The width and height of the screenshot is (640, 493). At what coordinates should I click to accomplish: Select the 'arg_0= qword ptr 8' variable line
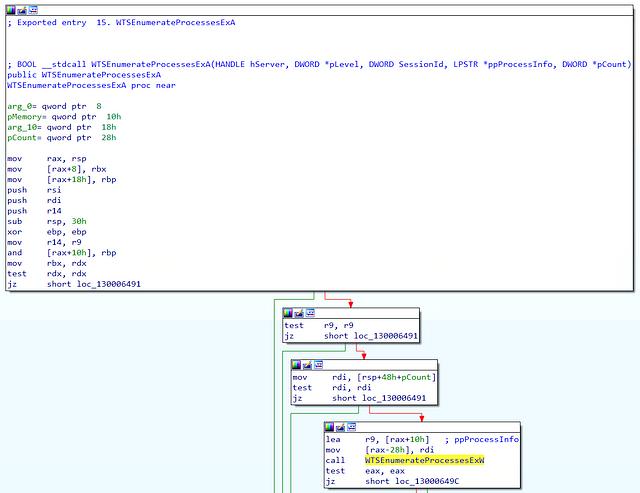coord(54,106)
